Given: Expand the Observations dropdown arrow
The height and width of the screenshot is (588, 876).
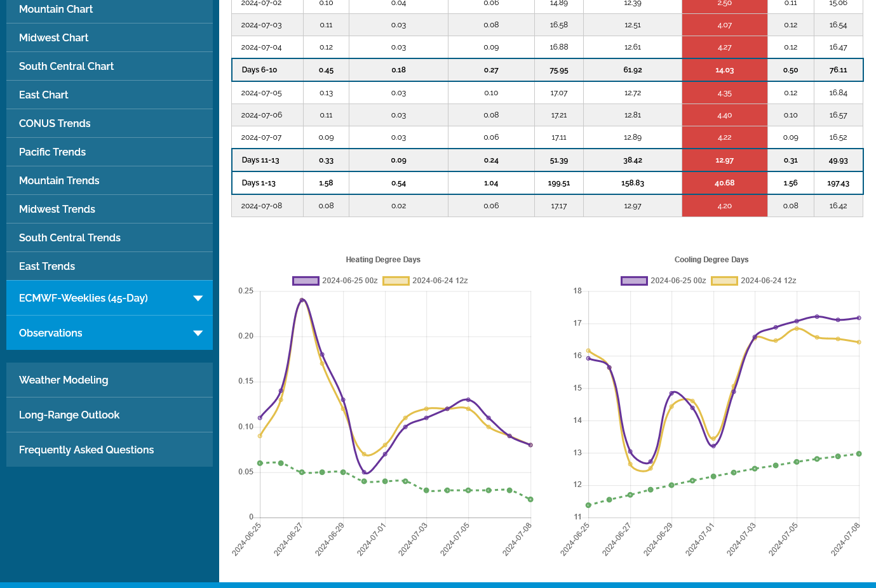Looking at the screenshot, I should click(x=198, y=333).
